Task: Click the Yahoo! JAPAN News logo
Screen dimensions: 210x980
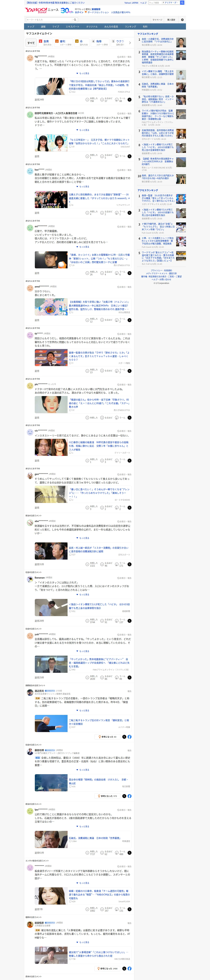Action: 42,10
